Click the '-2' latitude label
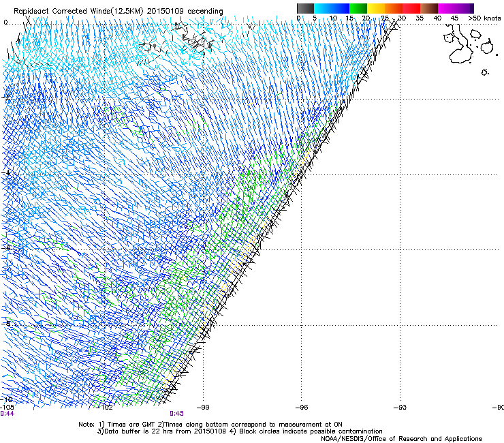The image size is (504, 443). click(x=7, y=97)
